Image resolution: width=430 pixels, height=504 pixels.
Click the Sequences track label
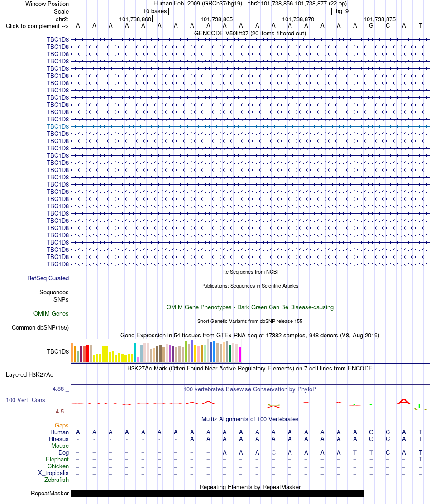[x=54, y=292]
